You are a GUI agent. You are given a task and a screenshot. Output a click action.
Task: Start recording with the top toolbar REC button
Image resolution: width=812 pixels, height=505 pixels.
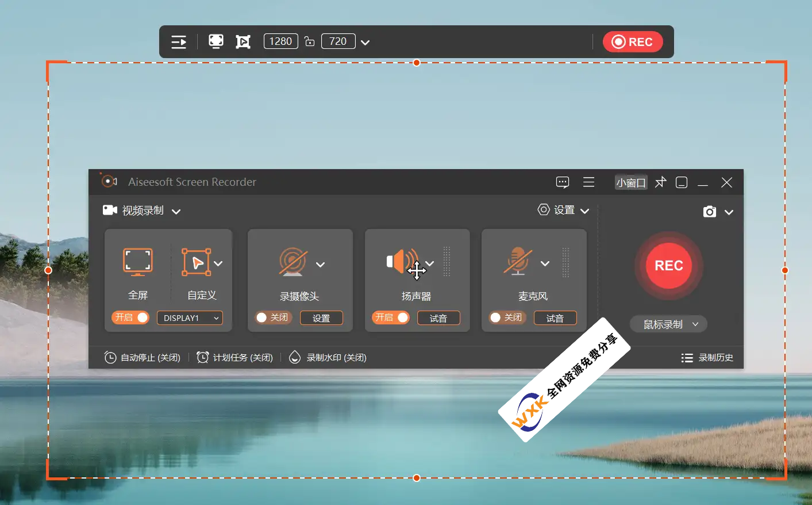point(633,42)
